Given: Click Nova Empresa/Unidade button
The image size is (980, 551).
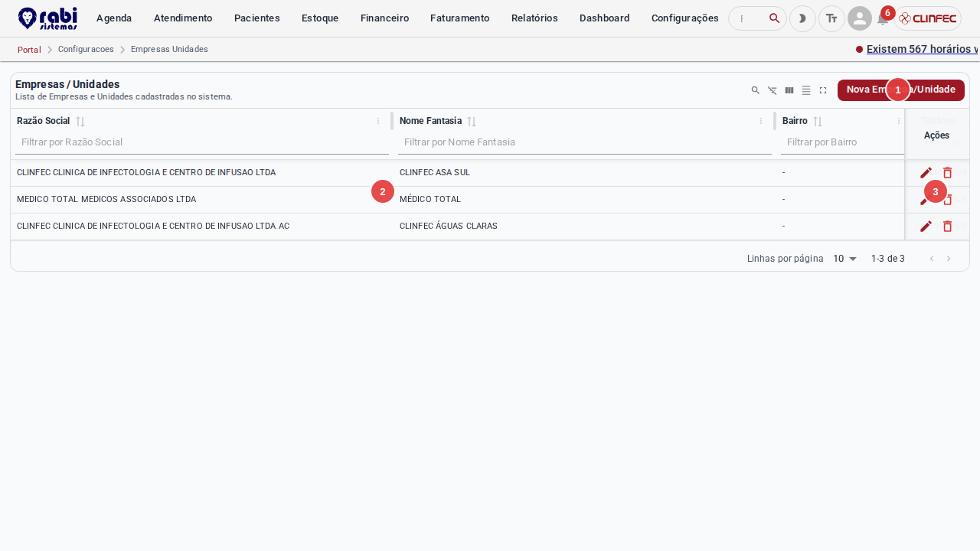Looking at the screenshot, I should click(901, 90).
